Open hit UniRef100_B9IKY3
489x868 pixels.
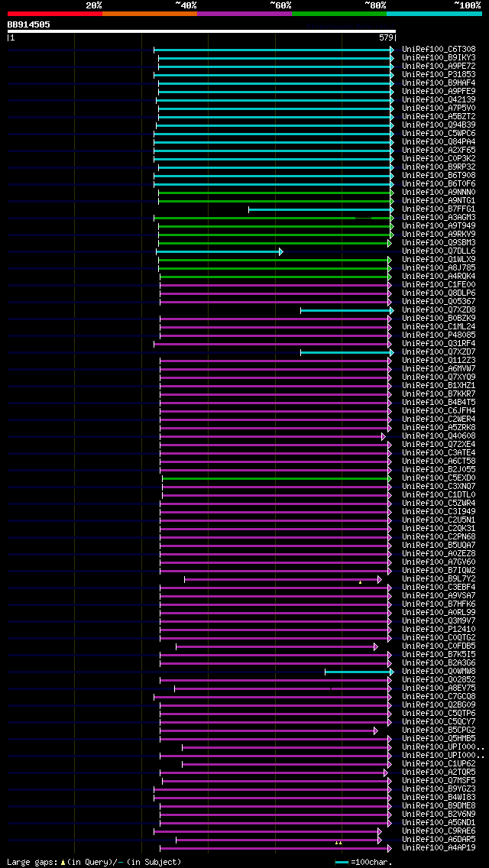click(x=439, y=57)
